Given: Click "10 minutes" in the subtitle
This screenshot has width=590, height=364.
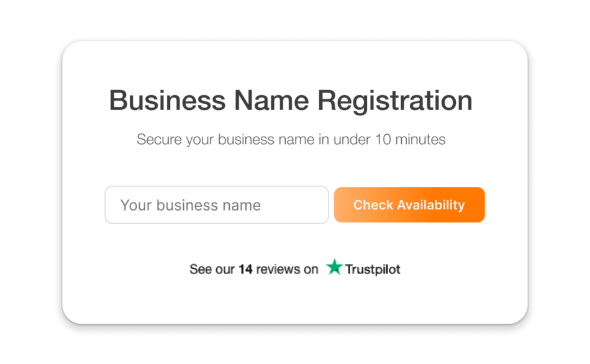Looking at the screenshot, I should [410, 139].
